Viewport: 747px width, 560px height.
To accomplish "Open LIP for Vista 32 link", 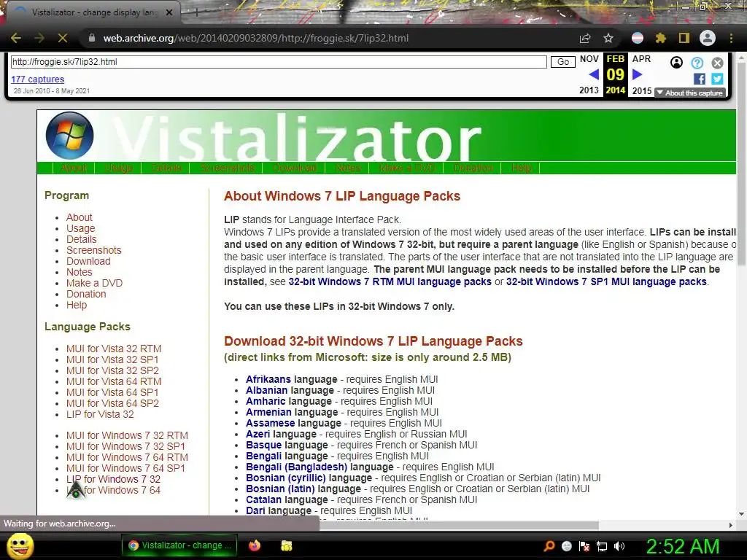I will click(100, 414).
